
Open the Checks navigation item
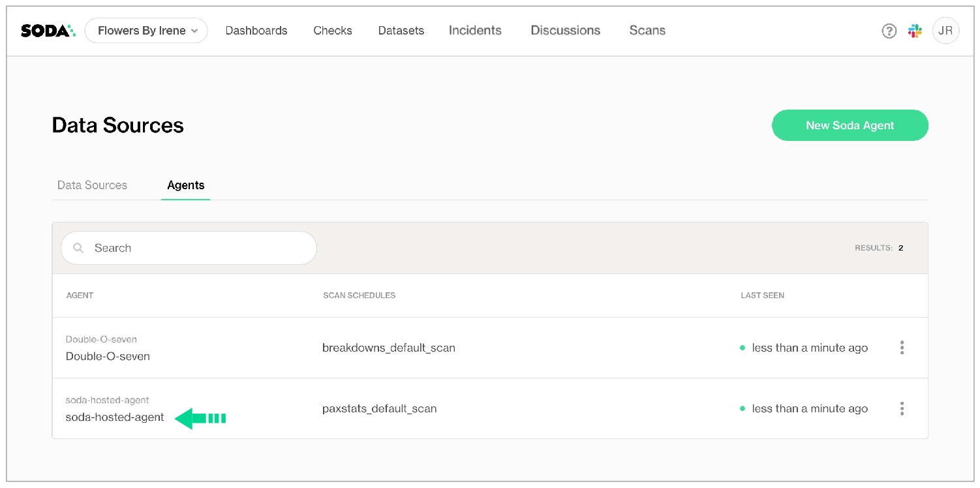pos(333,31)
